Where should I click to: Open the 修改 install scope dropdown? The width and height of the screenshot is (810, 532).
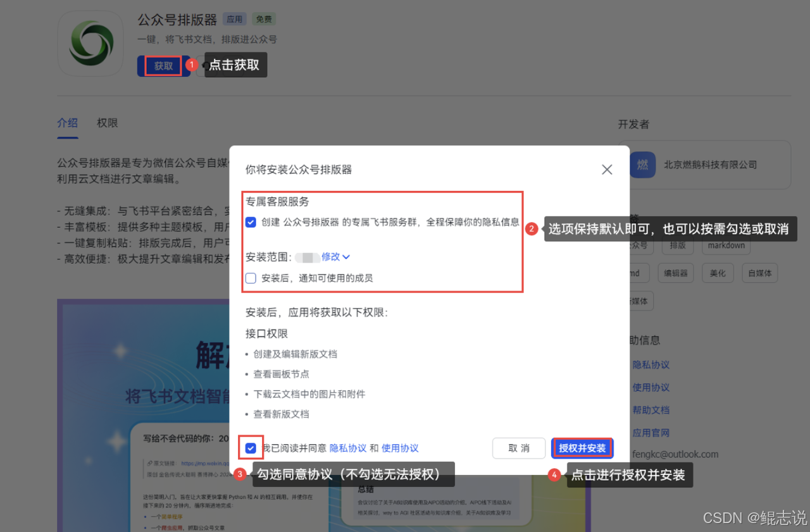[335, 257]
